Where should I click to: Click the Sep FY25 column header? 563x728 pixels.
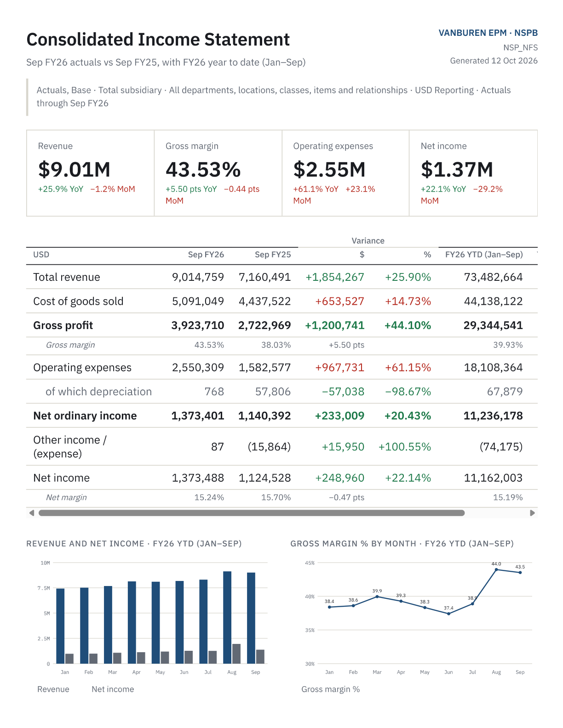273,255
